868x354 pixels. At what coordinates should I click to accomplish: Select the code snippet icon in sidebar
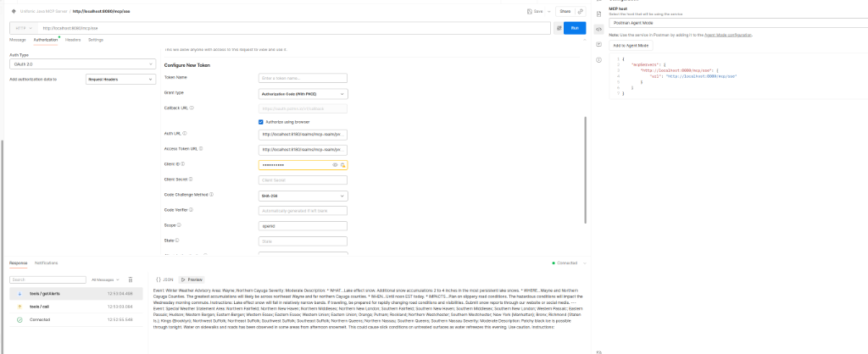(599, 29)
